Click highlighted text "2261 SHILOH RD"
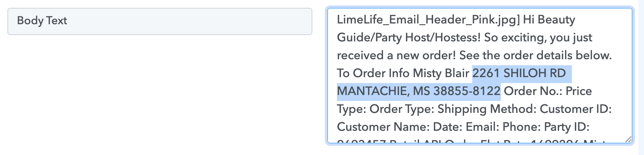The height and width of the screenshot is (155, 644). click(519, 73)
